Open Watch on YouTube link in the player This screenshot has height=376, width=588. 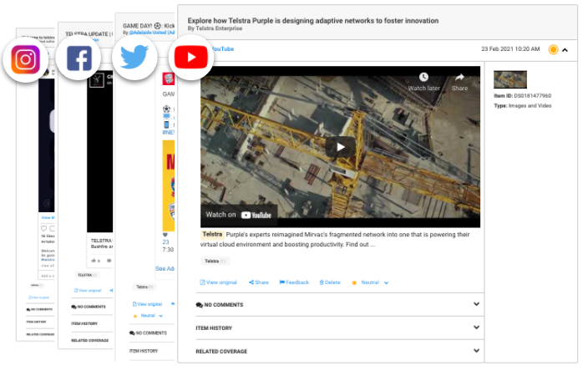click(239, 215)
